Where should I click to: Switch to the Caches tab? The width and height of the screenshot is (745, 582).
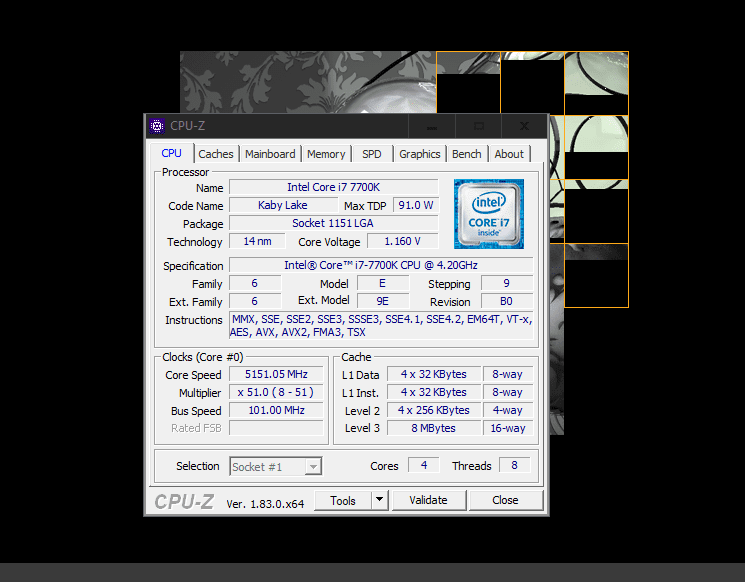coord(216,154)
